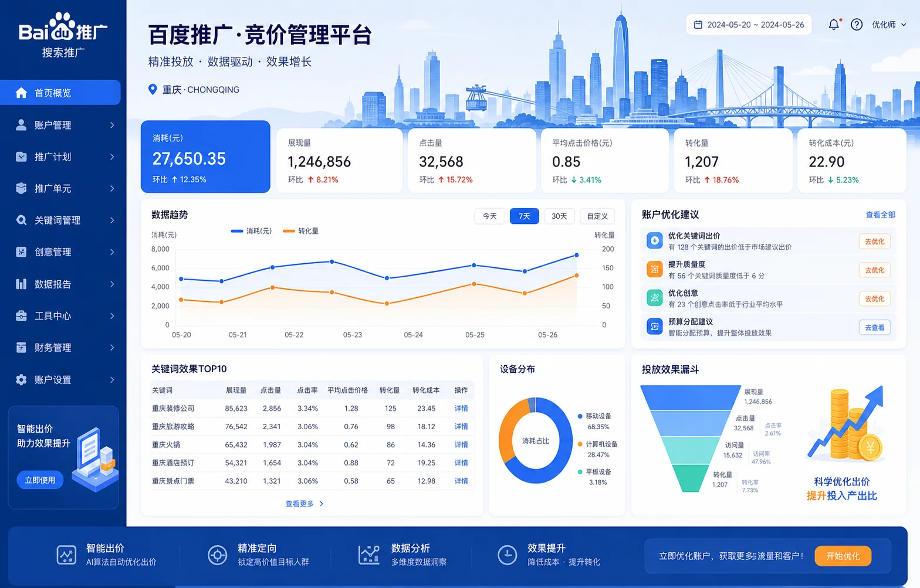Screen dimensions: 920x588
Task: Click 去优化 for 优化关键词出价
Action: (x=875, y=241)
